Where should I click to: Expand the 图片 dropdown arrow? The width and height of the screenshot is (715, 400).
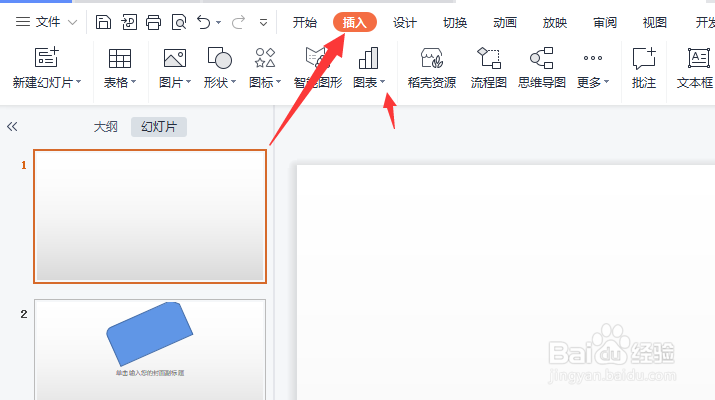[188, 82]
